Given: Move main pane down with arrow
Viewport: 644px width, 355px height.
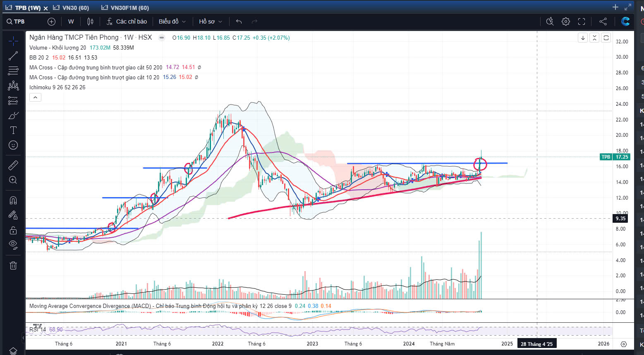Looking at the screenshot, I should [x=583, y=38].
